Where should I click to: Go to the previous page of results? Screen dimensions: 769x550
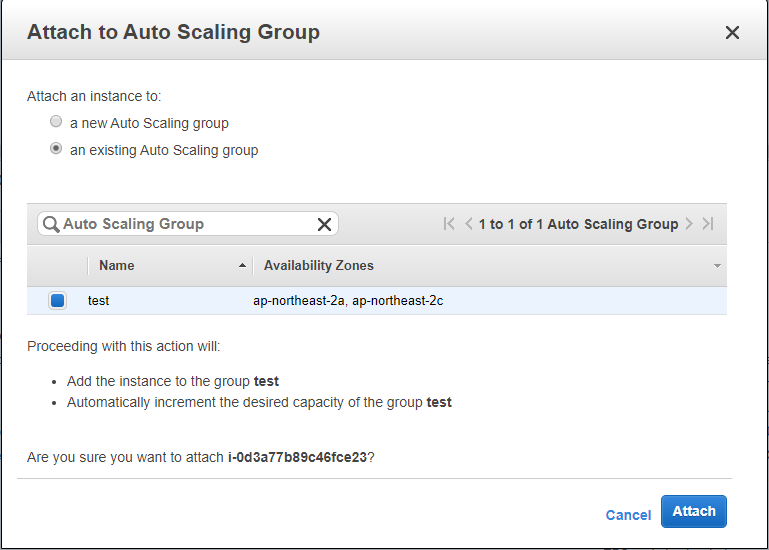click(469, 224)
